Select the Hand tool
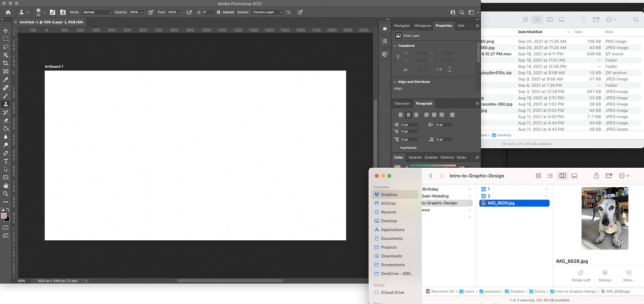Image resolution: width=644 pixels, height=304 pixels. [x=6, y=185]
